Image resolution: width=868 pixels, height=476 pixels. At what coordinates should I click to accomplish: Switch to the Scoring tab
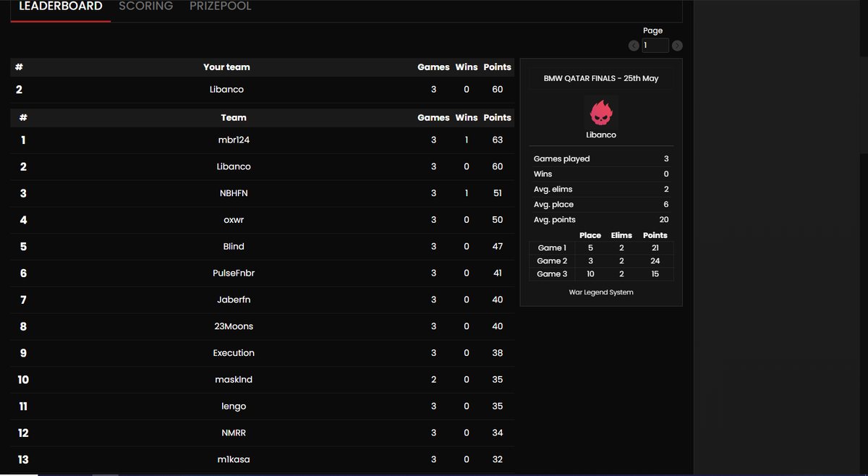point(146,7)
